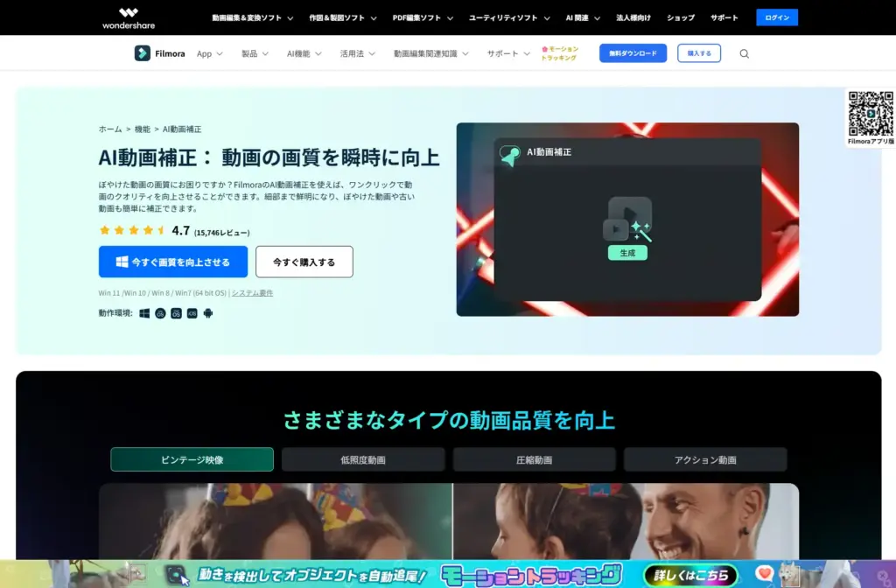This screenshot has width=896, height=588.
Task: Open the システム要件 link
Action: tap(252, 292)
